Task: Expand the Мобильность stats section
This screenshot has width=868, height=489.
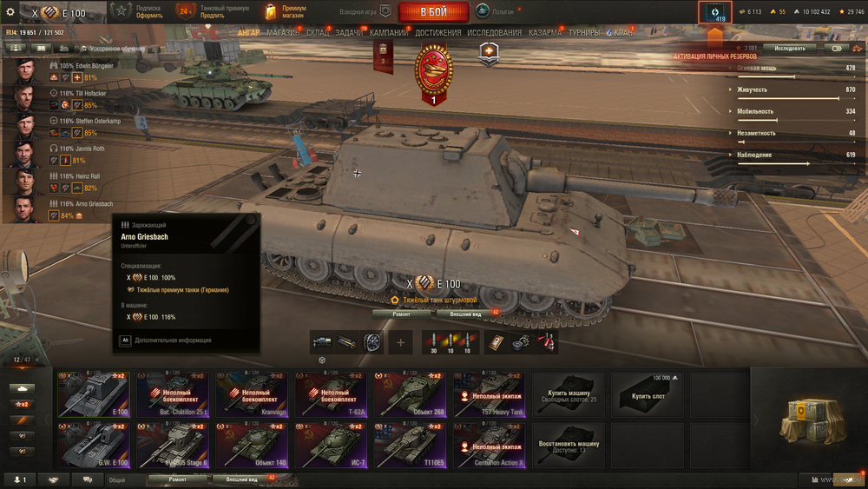Action: pyautogui.click(x=792, y=111)
